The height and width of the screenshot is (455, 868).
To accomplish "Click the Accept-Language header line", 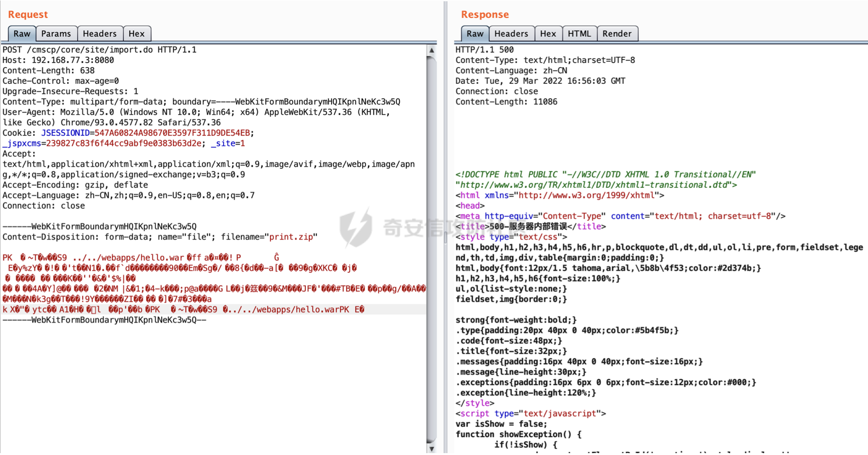I will [129, 195].
